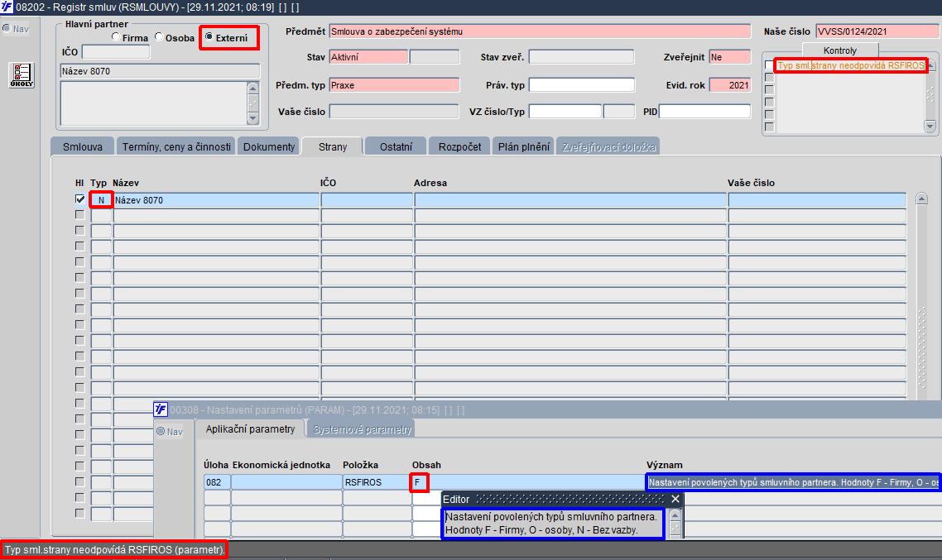Switch to Systémové parametry tab
Screen dimensions: 942x560
pyautogui.click(x=363, y=429)
